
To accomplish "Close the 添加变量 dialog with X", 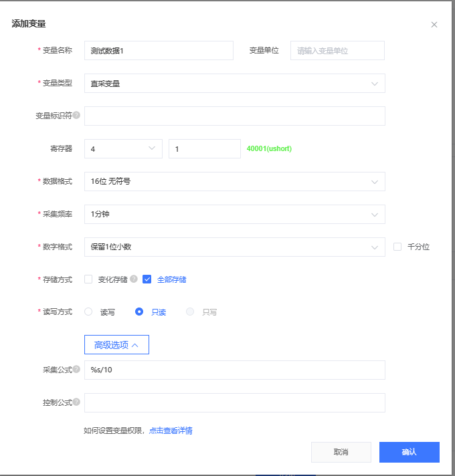I will tap(434, 25).
